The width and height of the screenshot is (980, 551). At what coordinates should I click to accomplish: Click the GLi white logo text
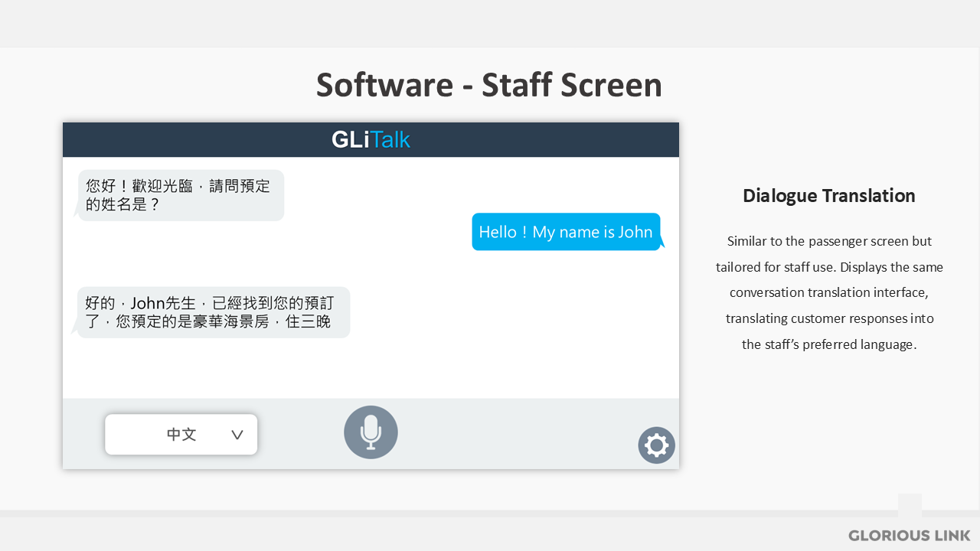[x=350, y=140]
